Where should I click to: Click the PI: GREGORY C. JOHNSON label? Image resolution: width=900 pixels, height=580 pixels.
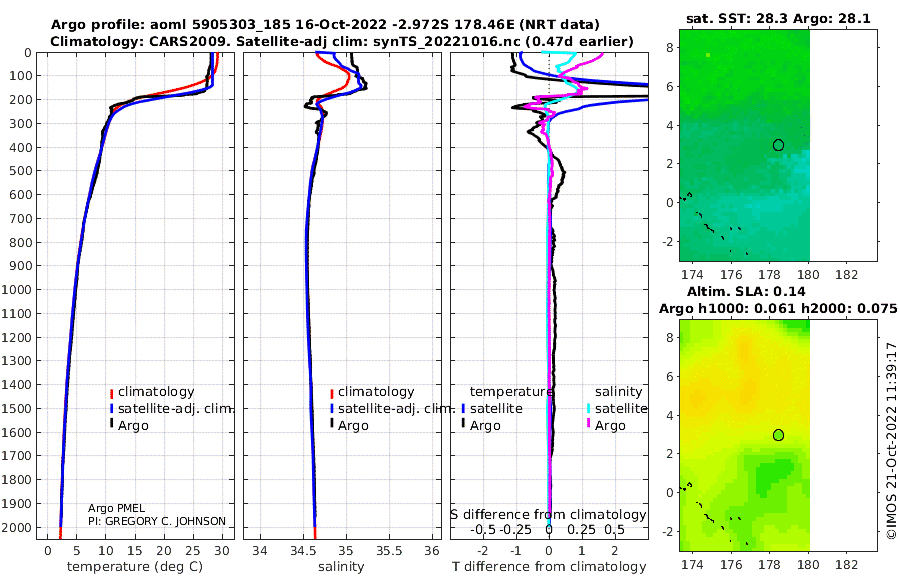coord(157,521)
